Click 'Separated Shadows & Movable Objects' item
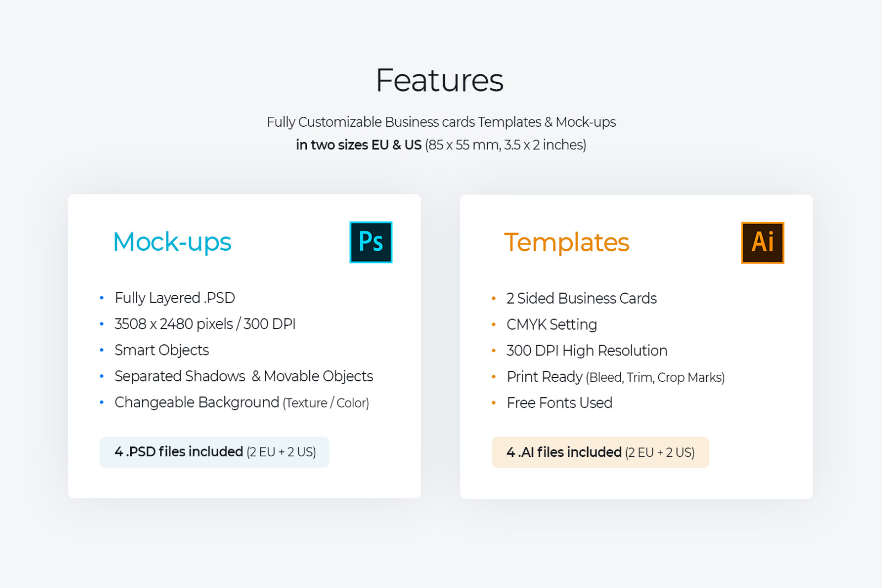Image resolution: width=882 pixels, height=588 pixels. click(244, 376)
